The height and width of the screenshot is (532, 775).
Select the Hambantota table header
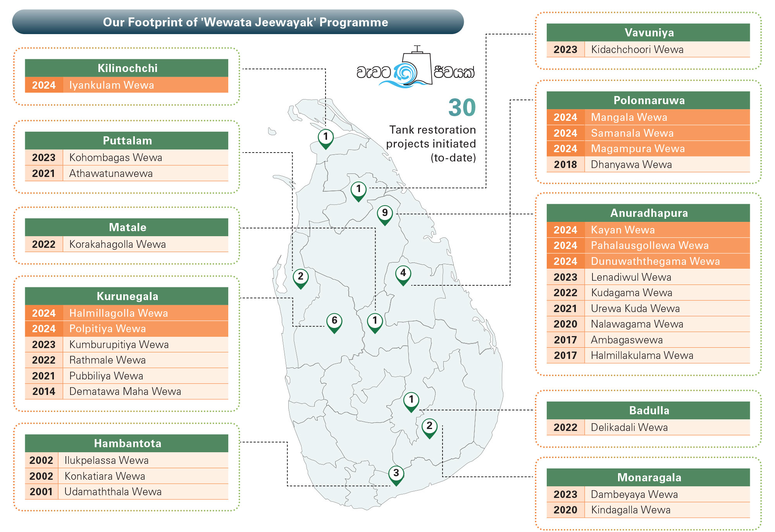[x=127, y=443]
